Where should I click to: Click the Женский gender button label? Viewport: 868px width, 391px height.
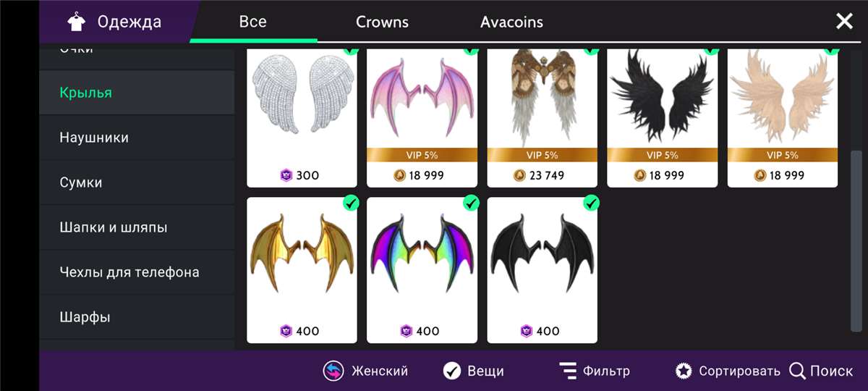point(380,371)
